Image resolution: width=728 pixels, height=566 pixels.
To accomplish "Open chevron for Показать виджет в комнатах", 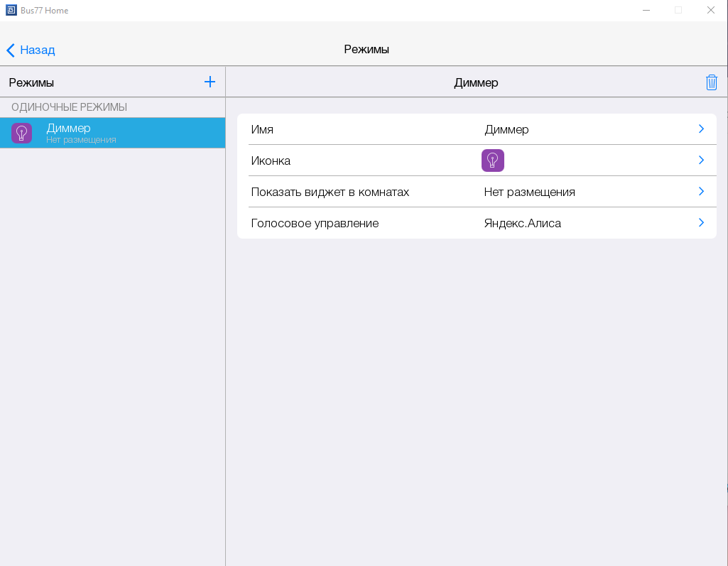I will click(x=700, y=192).
